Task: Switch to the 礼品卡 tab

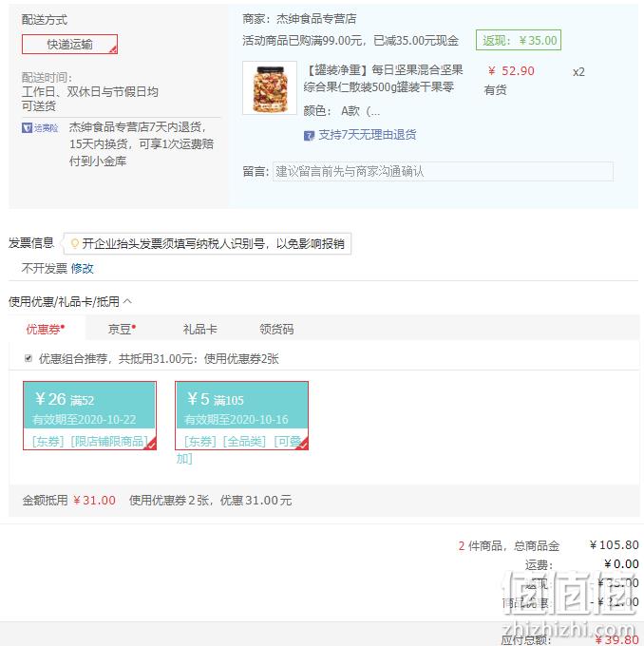Action: pyautogui.click(x=199, y=329)
